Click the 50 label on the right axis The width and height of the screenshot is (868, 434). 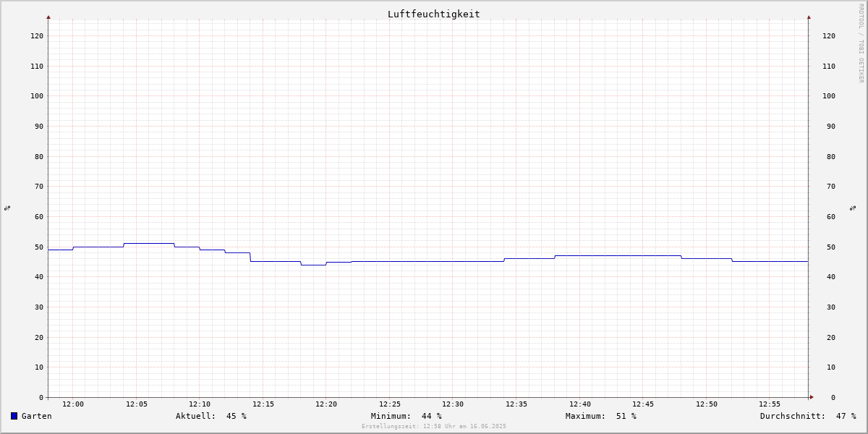831,247
